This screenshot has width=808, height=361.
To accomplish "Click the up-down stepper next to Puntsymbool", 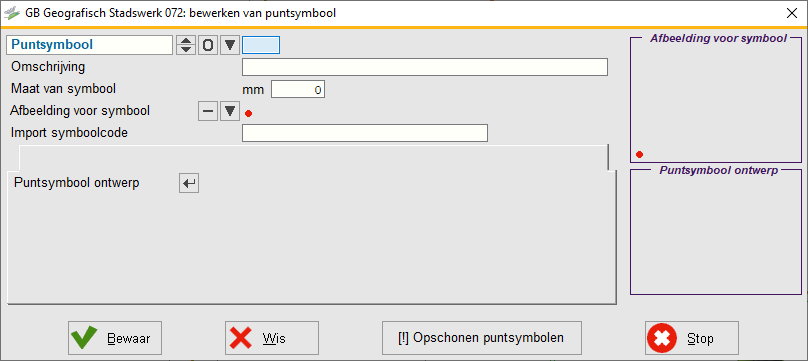I will click(186, 45).
